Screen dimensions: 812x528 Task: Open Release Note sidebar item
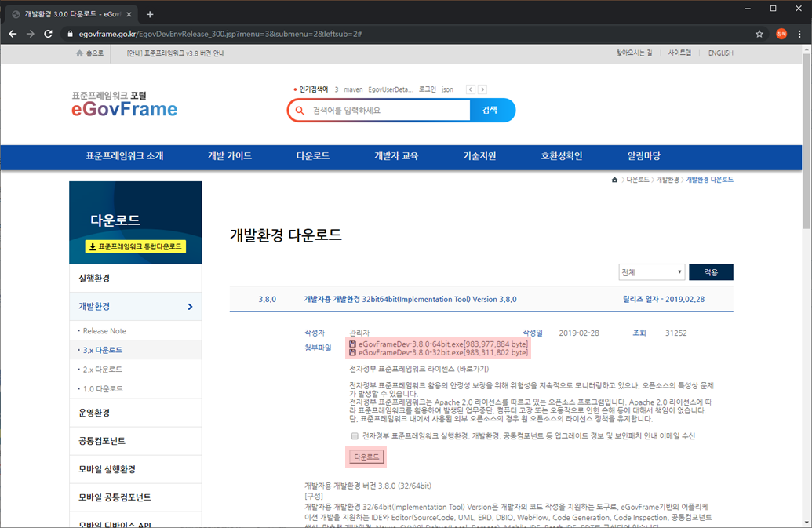pos(104,331)
